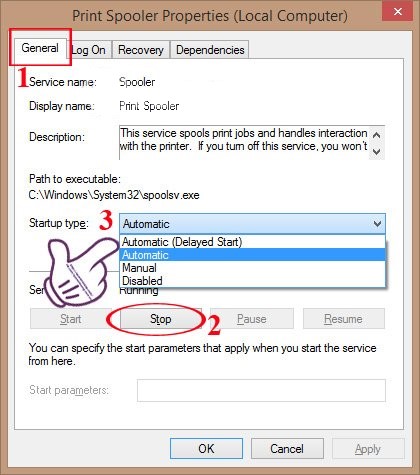
Task: Click the Apply button
Action: point(368,449)
